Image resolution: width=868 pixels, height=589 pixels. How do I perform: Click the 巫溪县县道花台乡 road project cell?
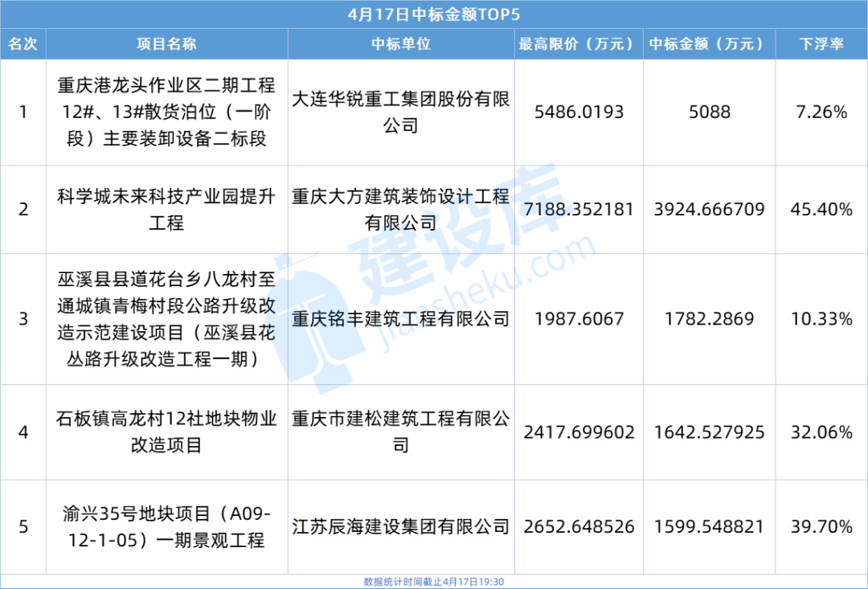tap(166, 319)
